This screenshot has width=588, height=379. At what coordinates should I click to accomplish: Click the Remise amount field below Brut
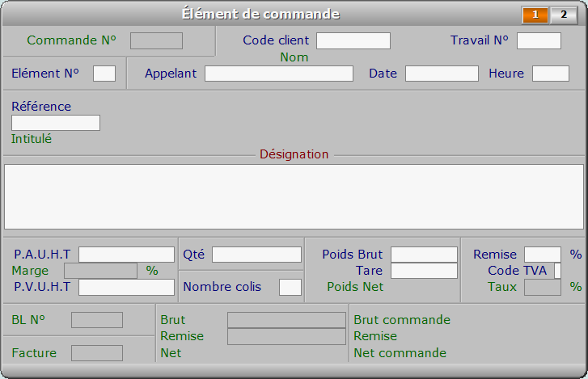coord(286,336)
